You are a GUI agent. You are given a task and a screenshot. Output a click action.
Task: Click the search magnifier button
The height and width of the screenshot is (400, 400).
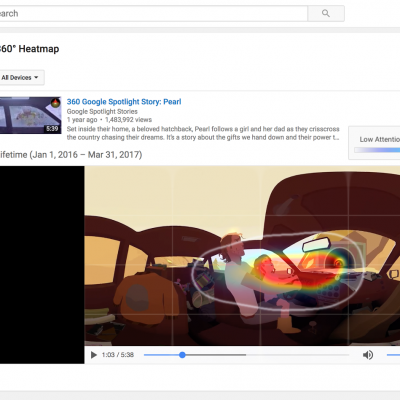coord(326,13)
